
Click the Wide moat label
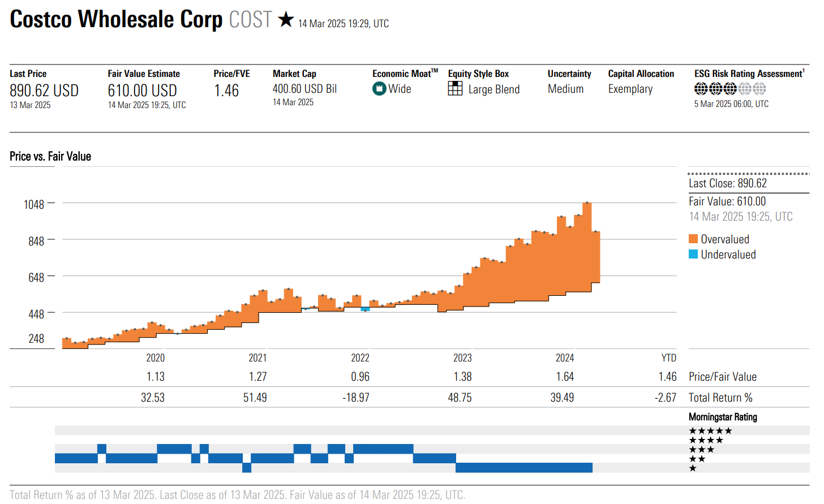click(x=400, y=89)
